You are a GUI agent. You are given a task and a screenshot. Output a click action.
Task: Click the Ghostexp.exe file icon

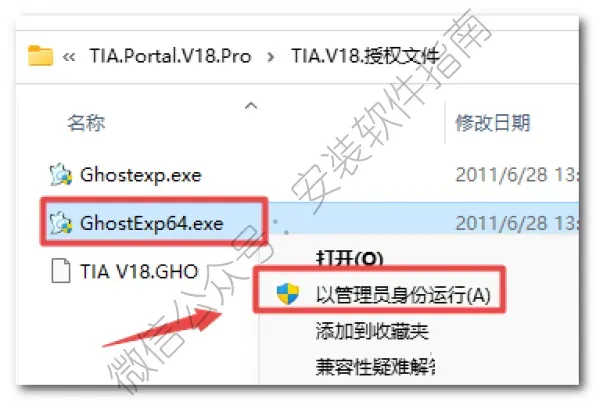point(61,175)
